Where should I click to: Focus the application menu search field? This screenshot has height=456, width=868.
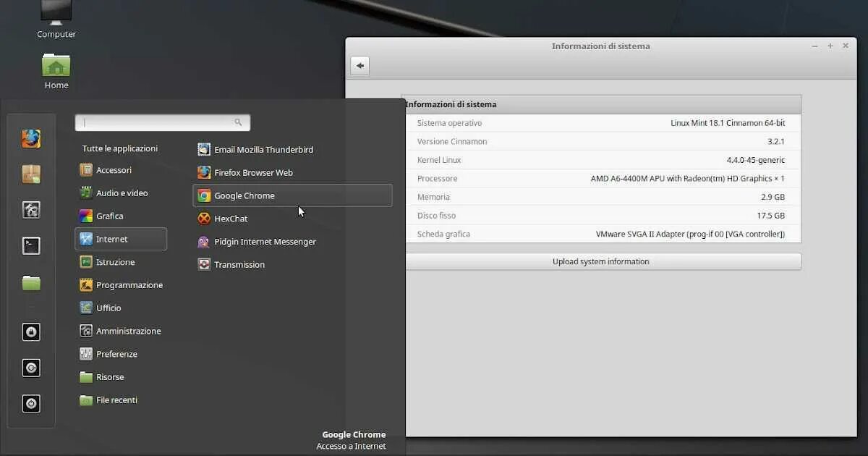[163, 122]
